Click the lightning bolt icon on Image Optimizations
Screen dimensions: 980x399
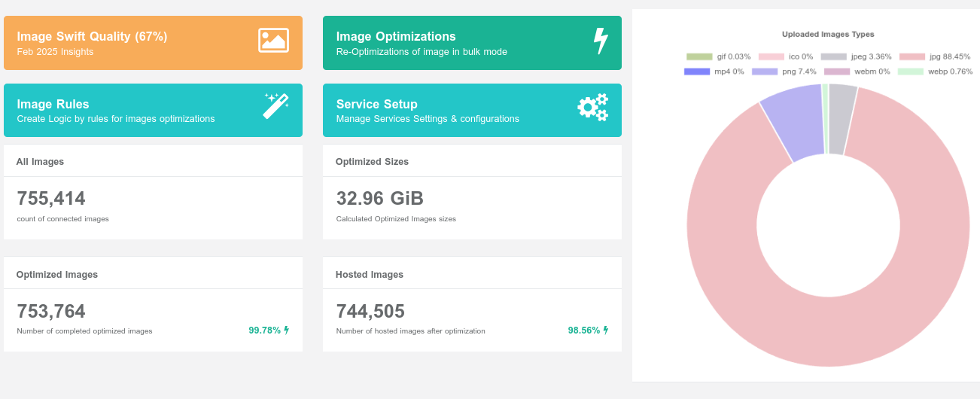pos(600,41)
